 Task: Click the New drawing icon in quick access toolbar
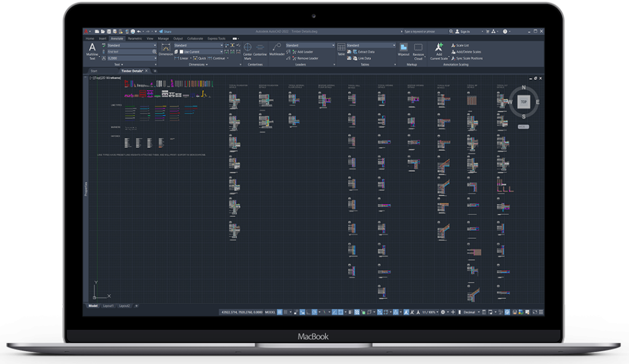click(96, 31)
